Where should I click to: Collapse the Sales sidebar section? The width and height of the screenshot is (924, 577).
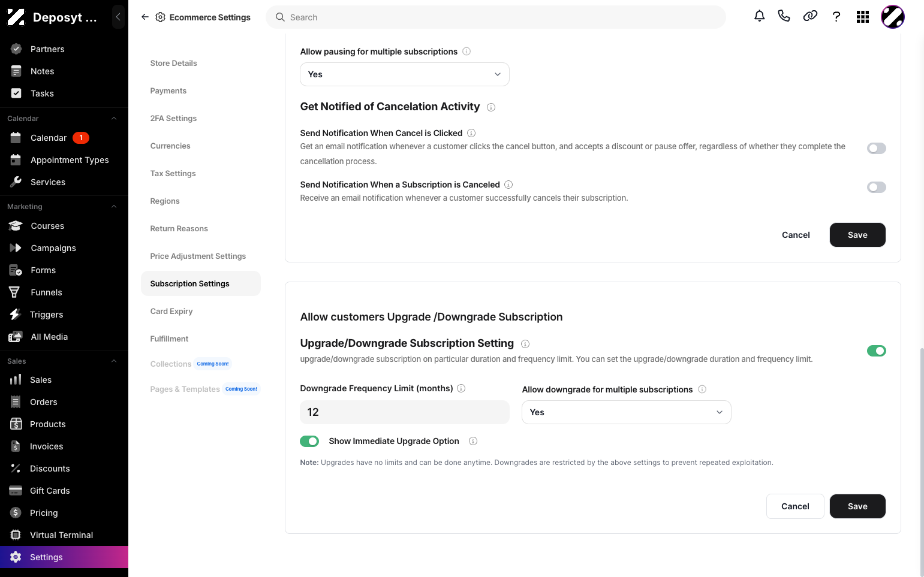(x=114, y=361)
